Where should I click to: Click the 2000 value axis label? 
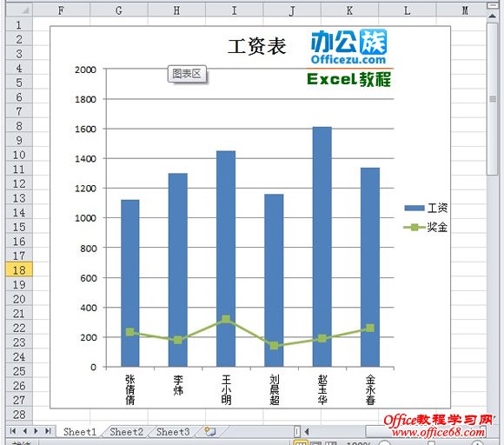coord(85,70)
